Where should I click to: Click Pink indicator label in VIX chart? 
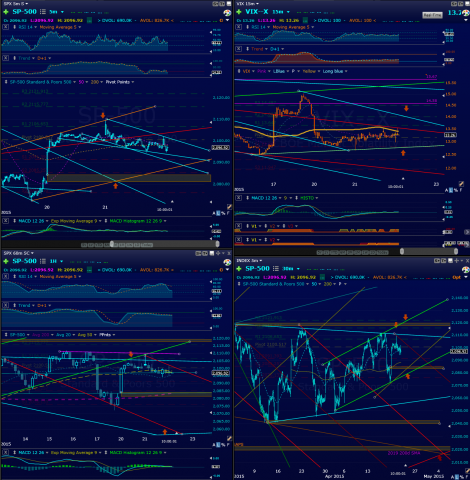(263, 71)
